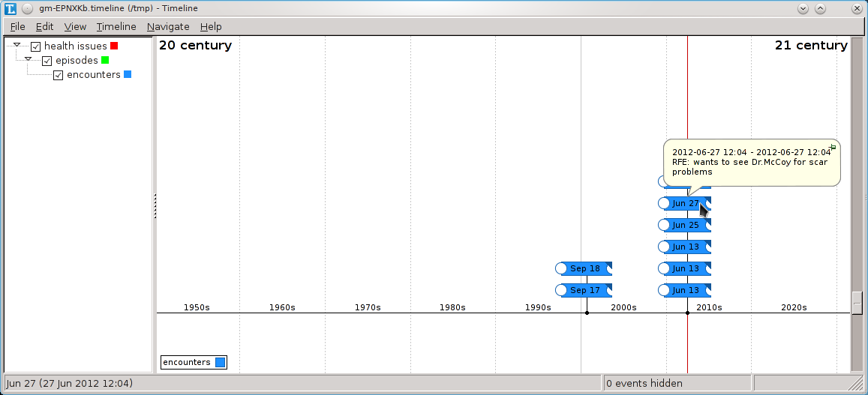
Task: Uncheck the health issues category checkbox
Action: 35,46
